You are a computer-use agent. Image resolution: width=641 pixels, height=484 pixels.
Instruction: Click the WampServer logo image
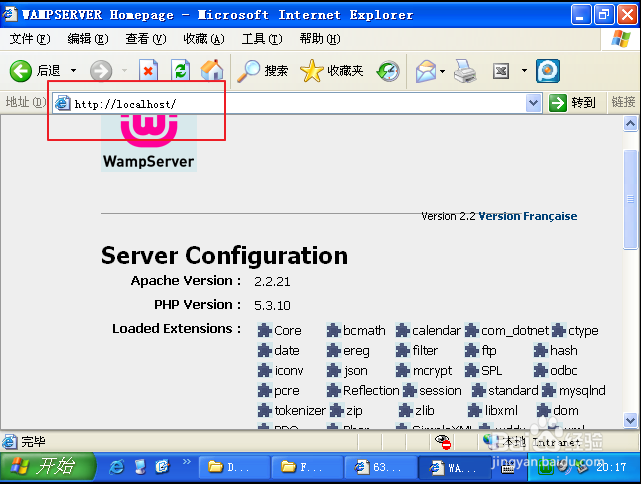pyautogui.click(x=149, y=143)
